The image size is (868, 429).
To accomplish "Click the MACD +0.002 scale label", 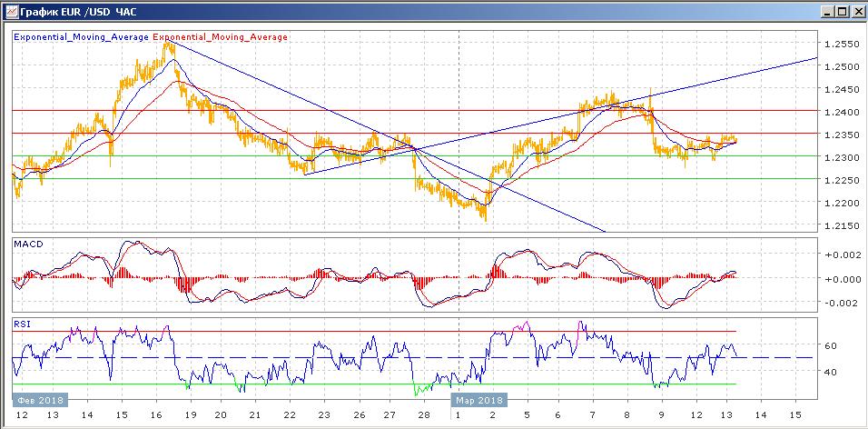I will coord(840,256).
